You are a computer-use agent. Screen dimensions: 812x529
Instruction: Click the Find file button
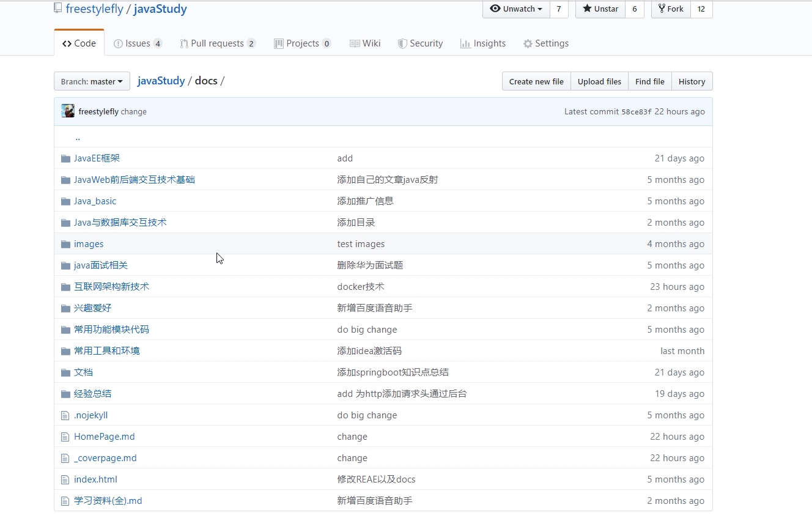click(650, 81)
